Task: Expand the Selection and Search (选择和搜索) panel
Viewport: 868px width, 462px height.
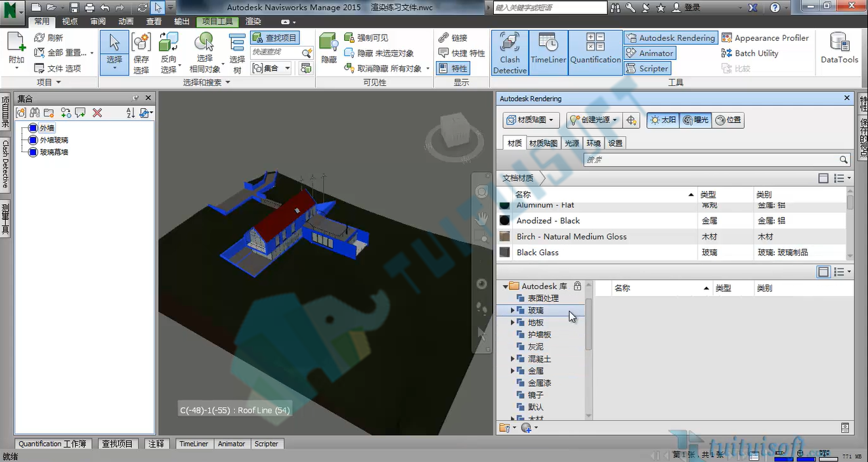Action: [206, 82]
